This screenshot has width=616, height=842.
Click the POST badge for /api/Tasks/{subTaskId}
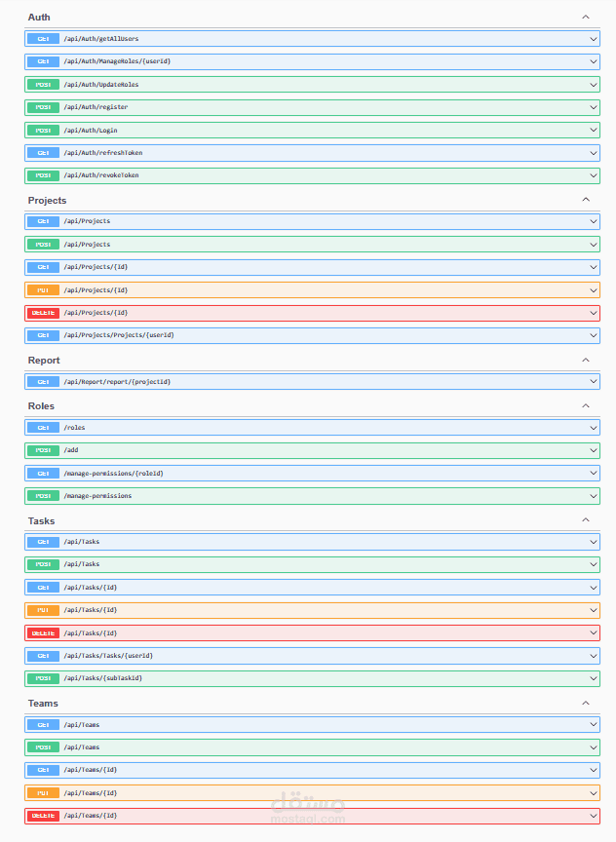coord(44,678)
